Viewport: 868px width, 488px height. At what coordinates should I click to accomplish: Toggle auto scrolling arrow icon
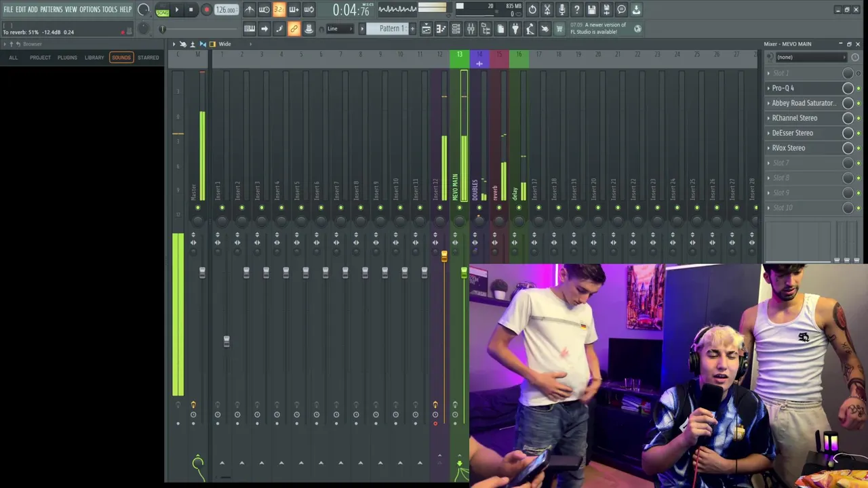pyautogui.click(x=264, y=28)
